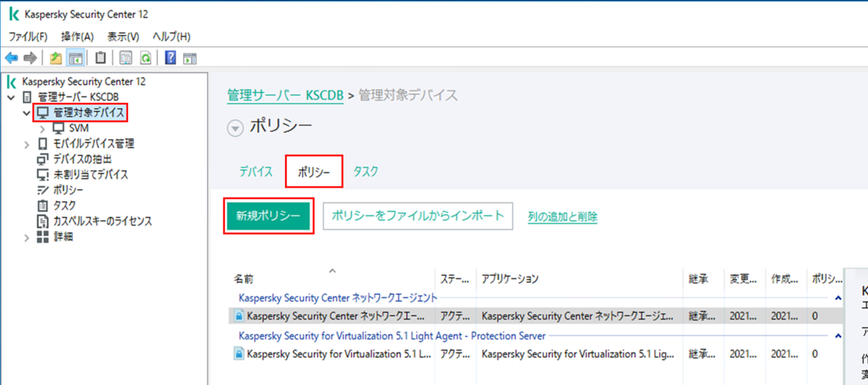
Task: Click the clipboard toolbar icon
Action: click(101, 58)
